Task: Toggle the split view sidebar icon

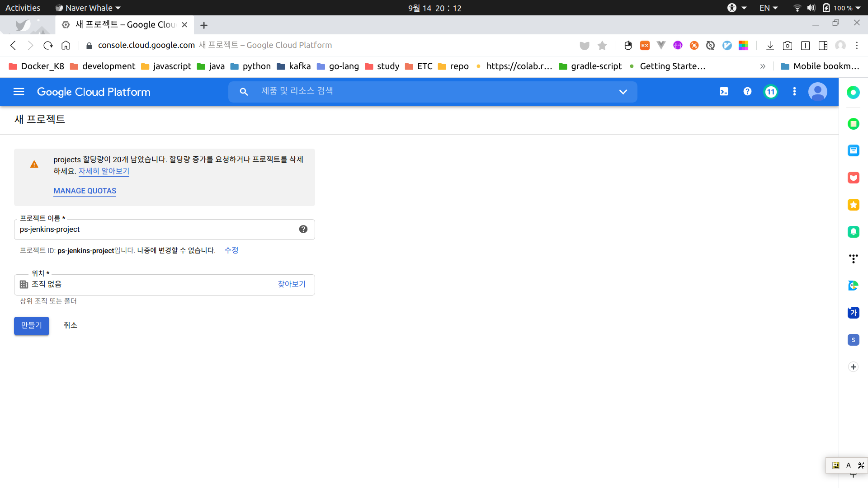Action: pyautogui.click(x=823, y=45)
